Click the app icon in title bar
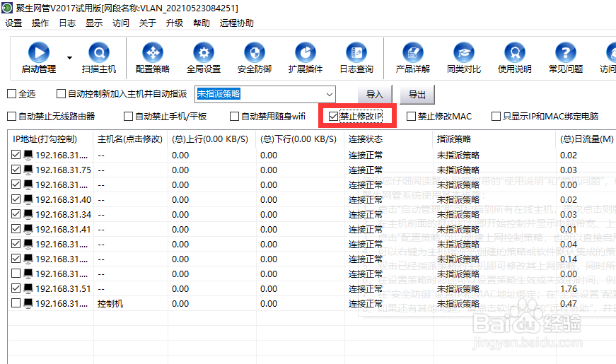The image size is (616, 364). tap(6, 8)
